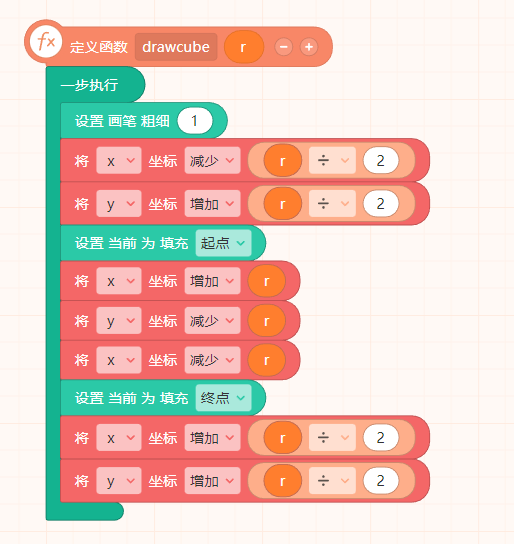514x544 pixels.
Task: Click the r variable in x 增加 r block
Action: click(x=266, y=281)
